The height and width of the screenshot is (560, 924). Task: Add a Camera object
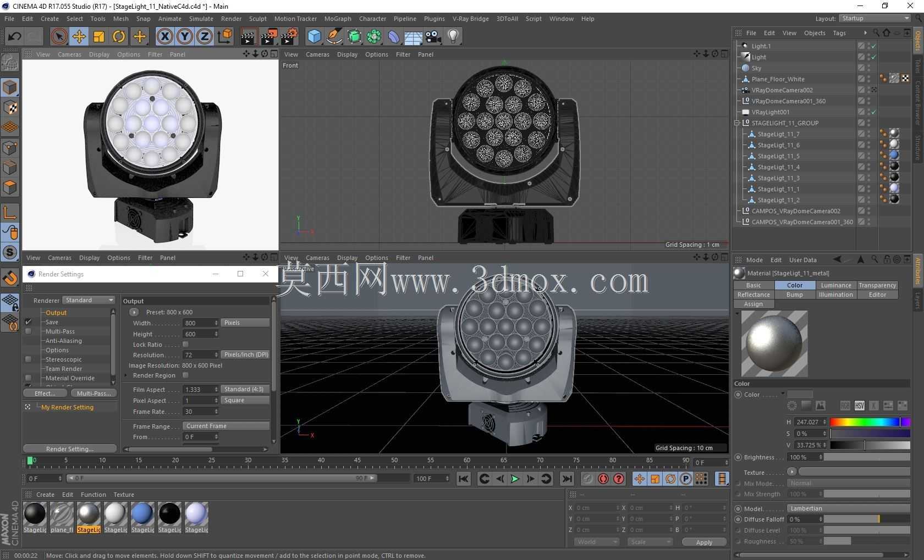tap(433, 37)
